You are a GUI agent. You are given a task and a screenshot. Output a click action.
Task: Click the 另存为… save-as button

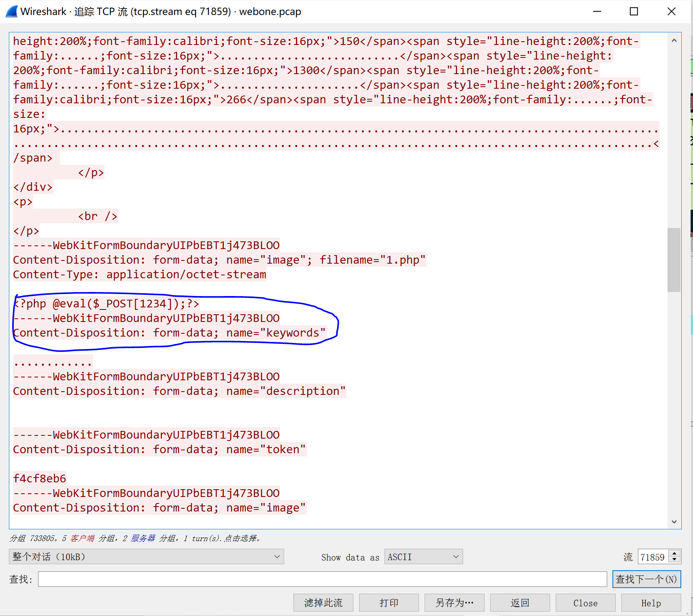[x=454, y=603]
